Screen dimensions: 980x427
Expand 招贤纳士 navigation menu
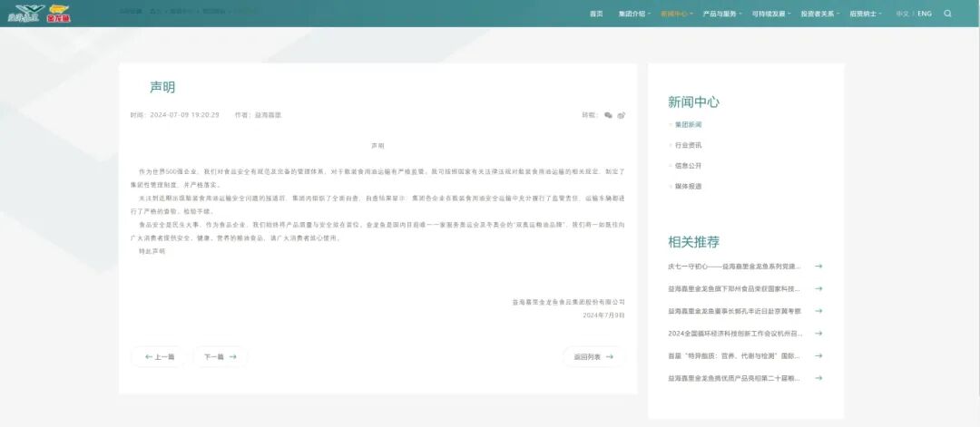(865, 13)
